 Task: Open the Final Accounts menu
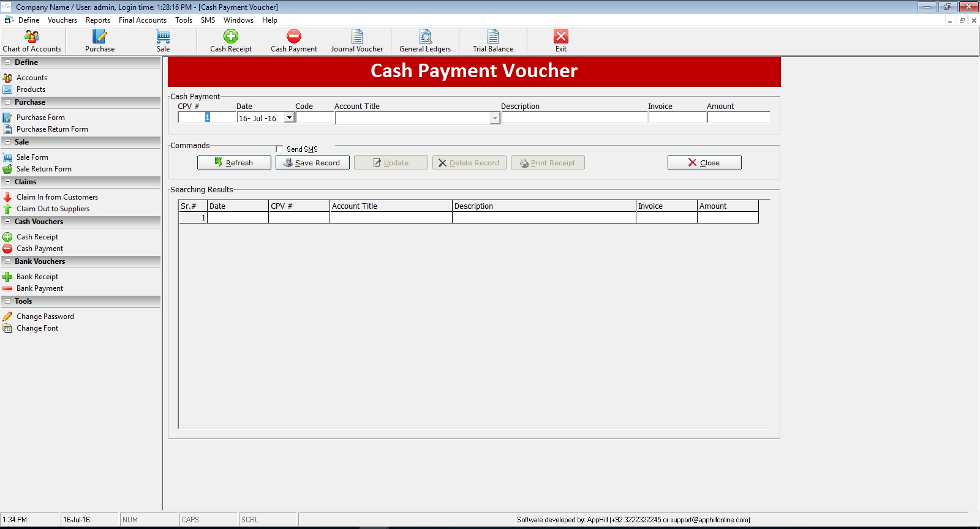(x=143, y=20)
